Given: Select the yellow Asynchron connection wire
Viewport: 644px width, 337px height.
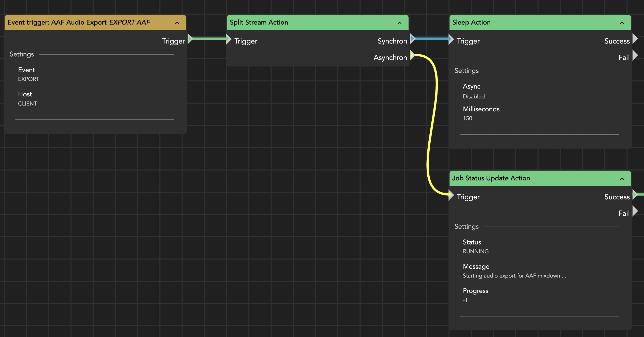Looking at the screenshot, I should tap(432, 127).
